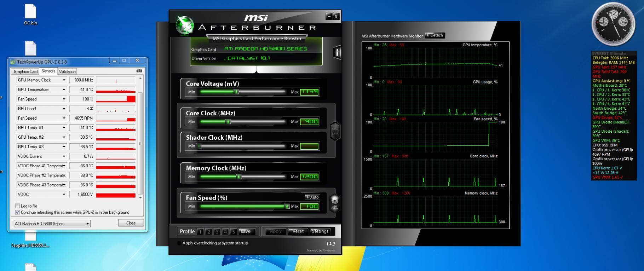Open Afterburner Settings
Image resolution: width=644 pixels, height=271 pixels.
pos(320,231)
